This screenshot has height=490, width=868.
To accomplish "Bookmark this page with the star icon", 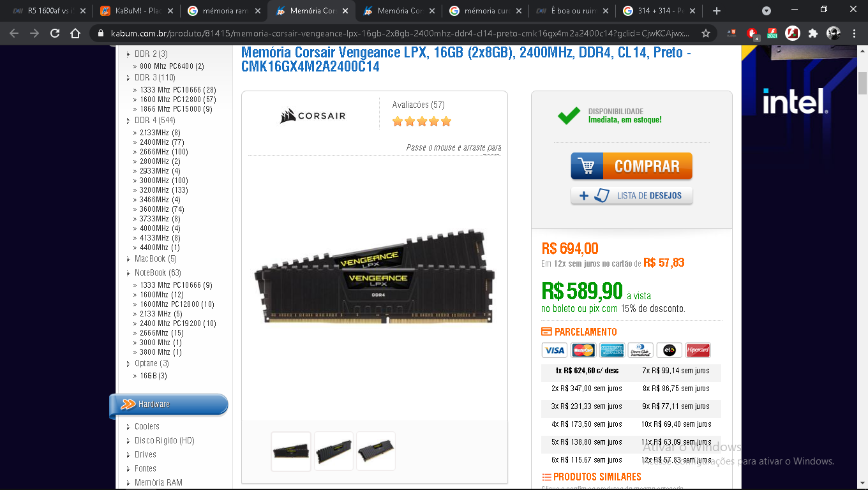I will (706, 33).
